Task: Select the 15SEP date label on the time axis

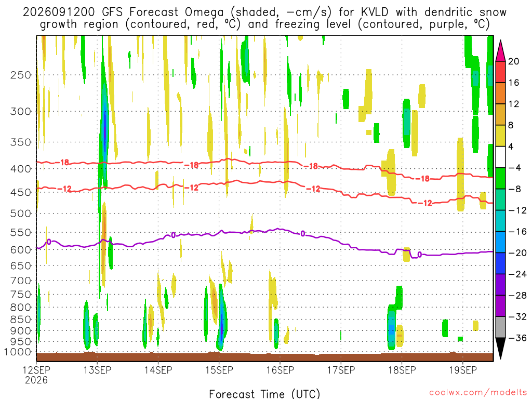Action: pos(219,370)
